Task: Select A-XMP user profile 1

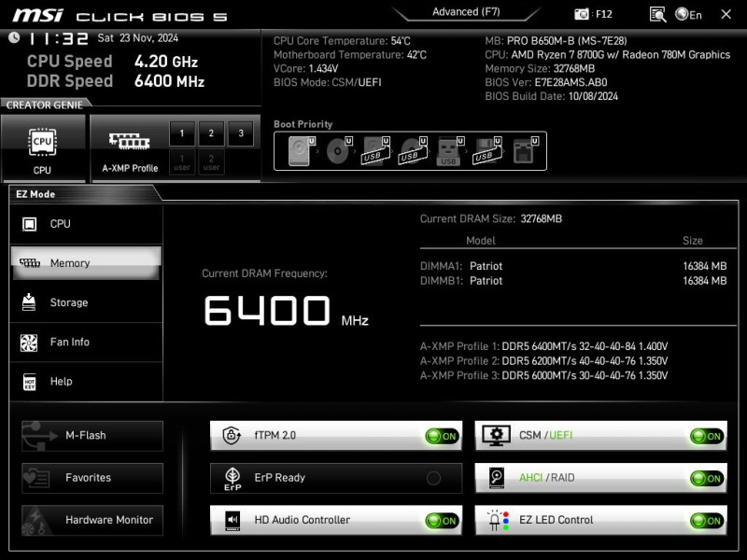Action: (x=182, y=161)
